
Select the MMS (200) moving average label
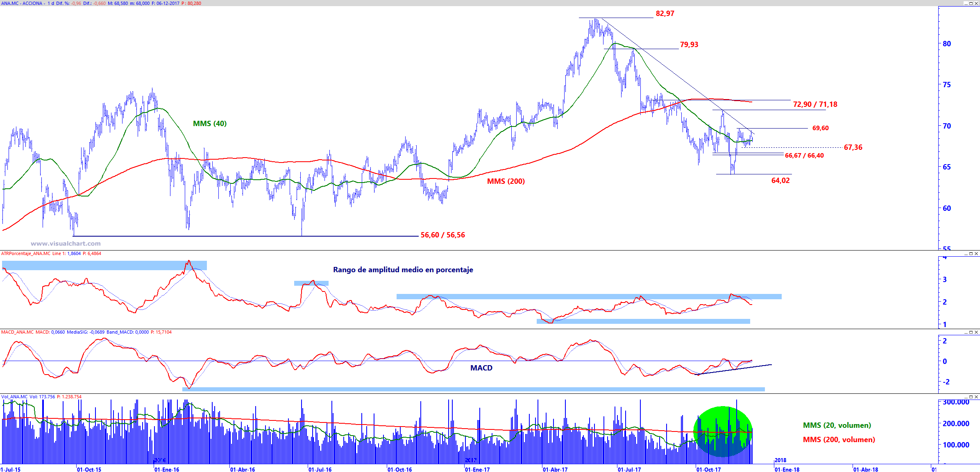coord(506,181)
